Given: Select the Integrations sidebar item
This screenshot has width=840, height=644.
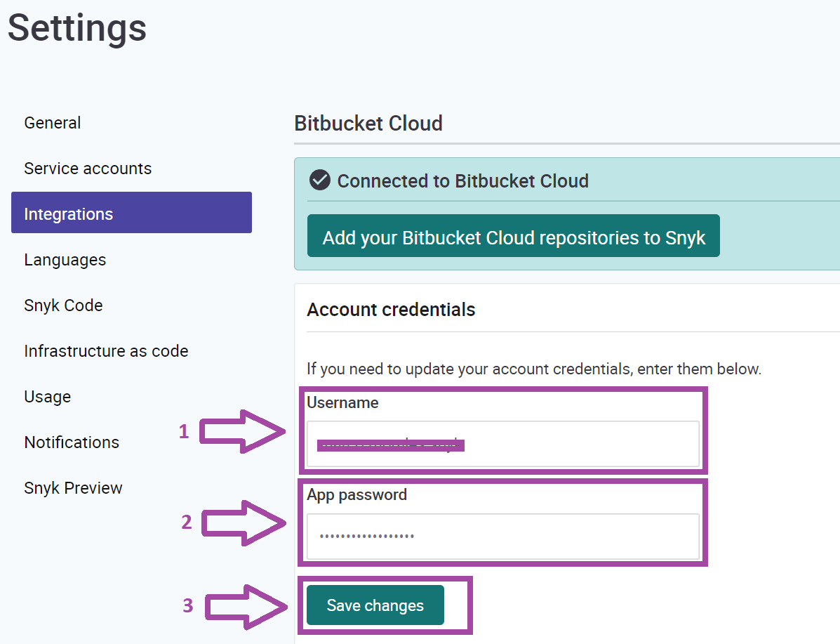Looking at the screenshot, I should click(68, 213).
